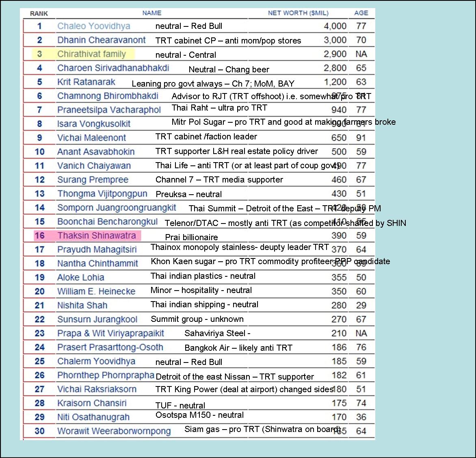This screenshot has width=476, height=458.
Task: Select the 2,900 net worth value
Action: [335, 54]
